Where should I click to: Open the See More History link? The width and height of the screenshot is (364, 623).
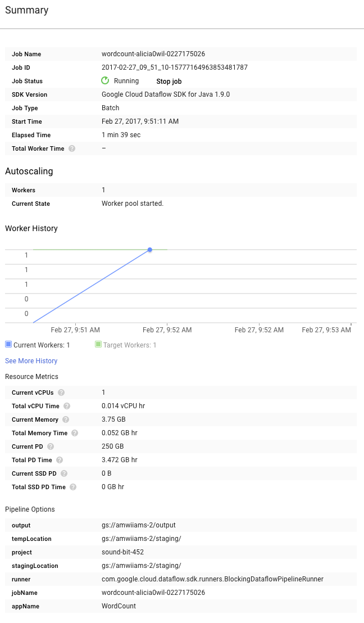[x=31, y=361]
